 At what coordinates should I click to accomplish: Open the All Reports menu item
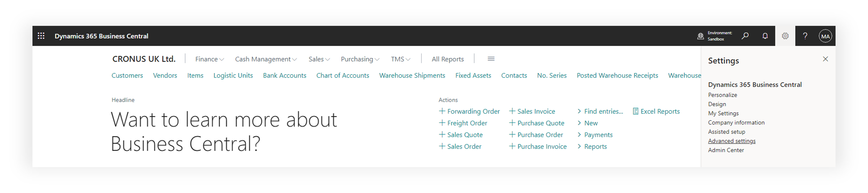click(448, 59)
